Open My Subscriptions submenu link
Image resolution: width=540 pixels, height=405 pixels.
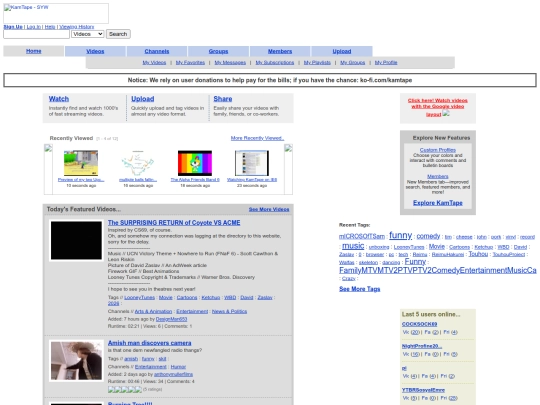(275, 62)
